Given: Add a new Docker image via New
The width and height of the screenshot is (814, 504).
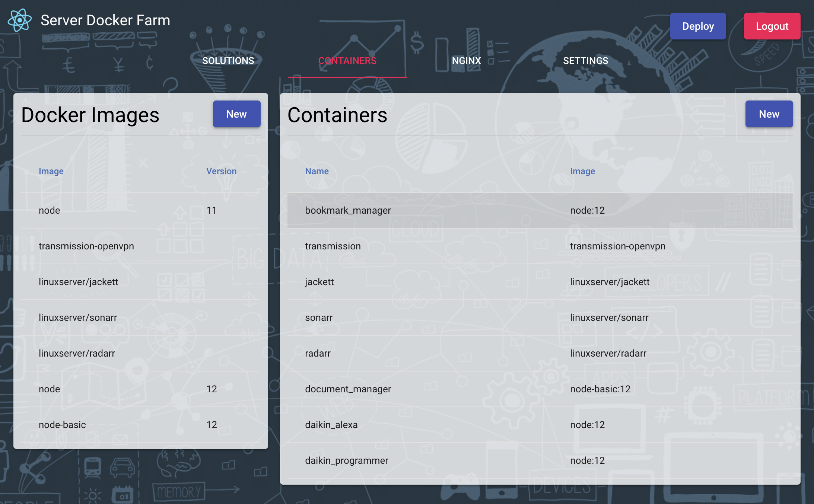Looking at the screenshot, I should (x=236, y=114).
